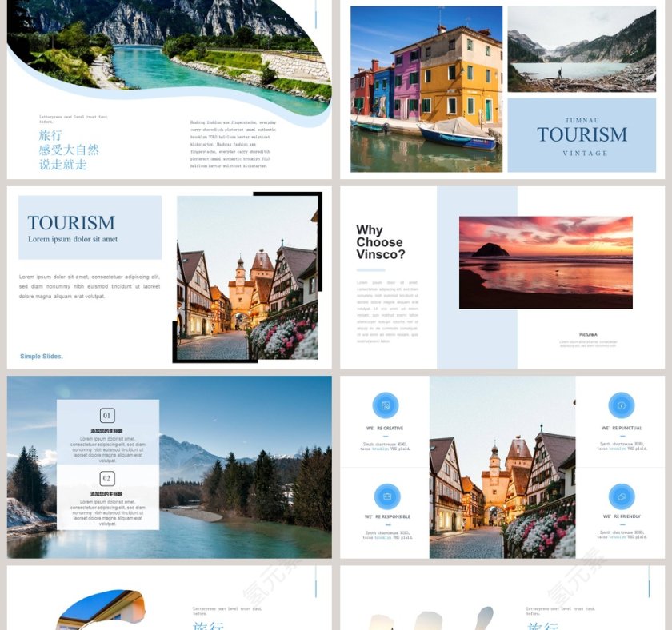Click the framed old town street photo

tap(247, 278)
